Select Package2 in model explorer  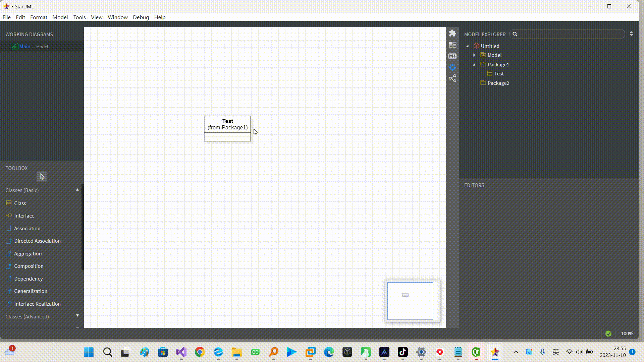click(498, 83)
